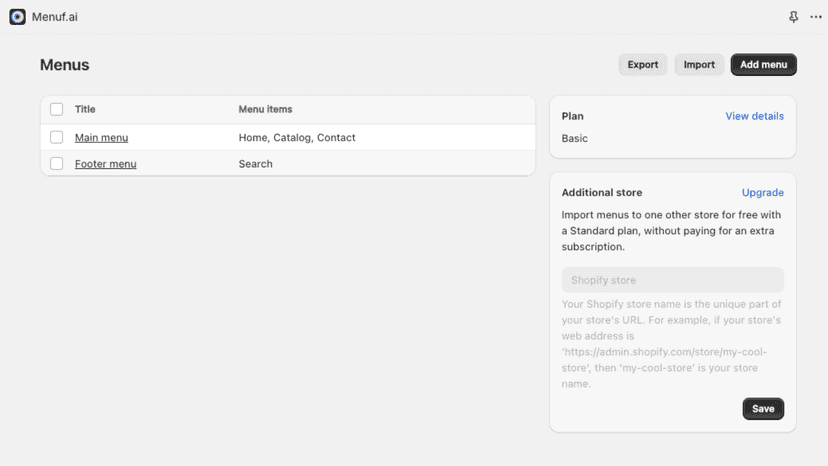Open the Footer menu link

(106, 164)
